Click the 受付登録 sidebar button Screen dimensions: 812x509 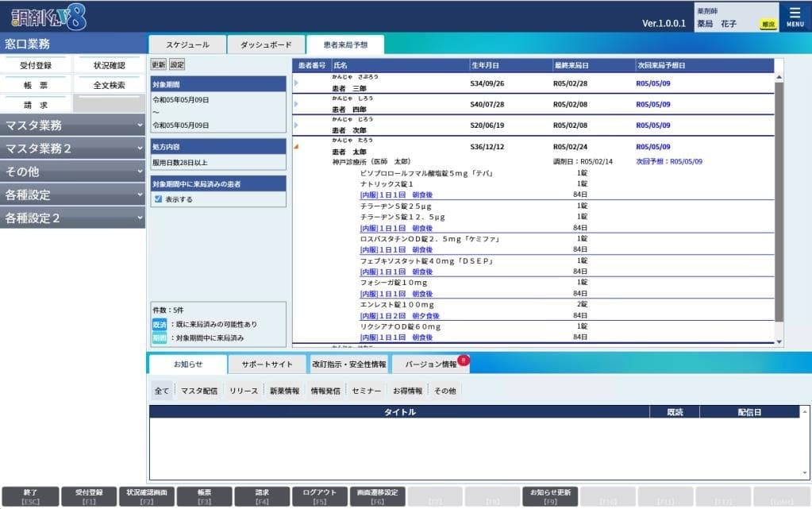tap(36, 65)
